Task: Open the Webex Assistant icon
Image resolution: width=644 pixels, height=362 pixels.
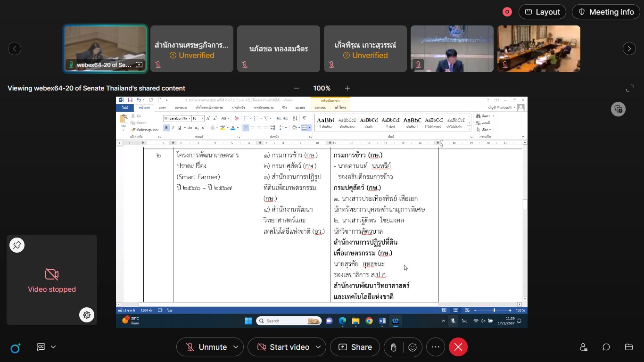Action: point(16,348)
